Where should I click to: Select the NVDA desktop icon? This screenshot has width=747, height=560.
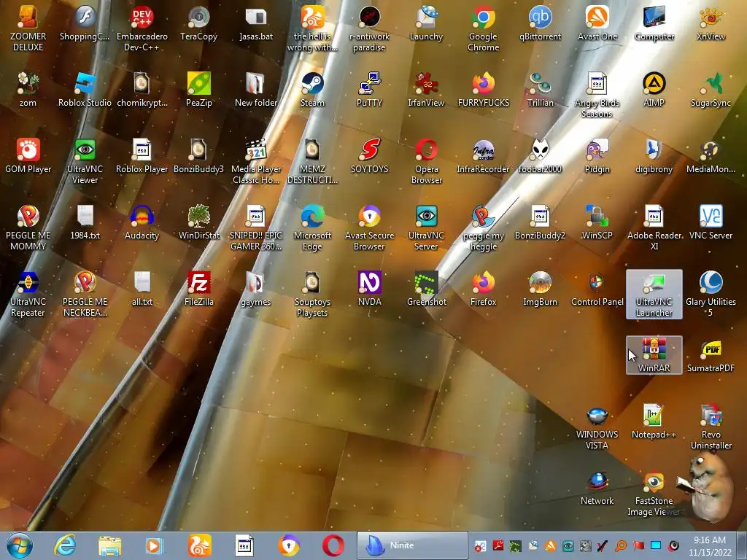(x=369, y=289)
